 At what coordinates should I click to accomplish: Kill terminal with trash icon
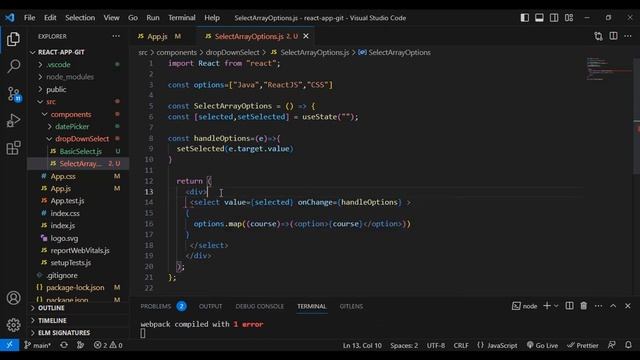[x=584, y=306]
